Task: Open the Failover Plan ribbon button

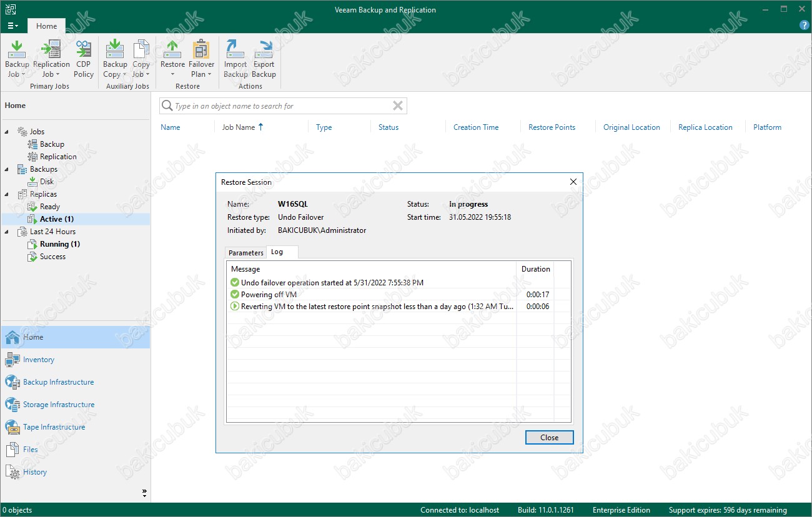Action: point(201,59)
